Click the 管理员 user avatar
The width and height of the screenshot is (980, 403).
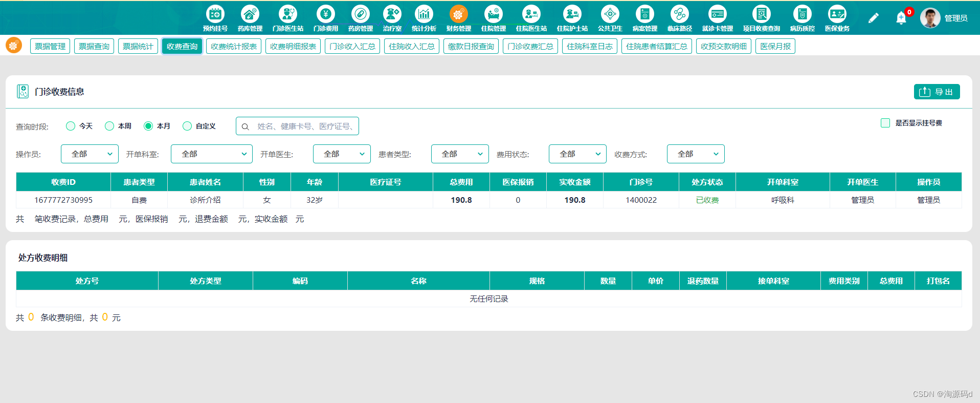click(x=930, y=18)
